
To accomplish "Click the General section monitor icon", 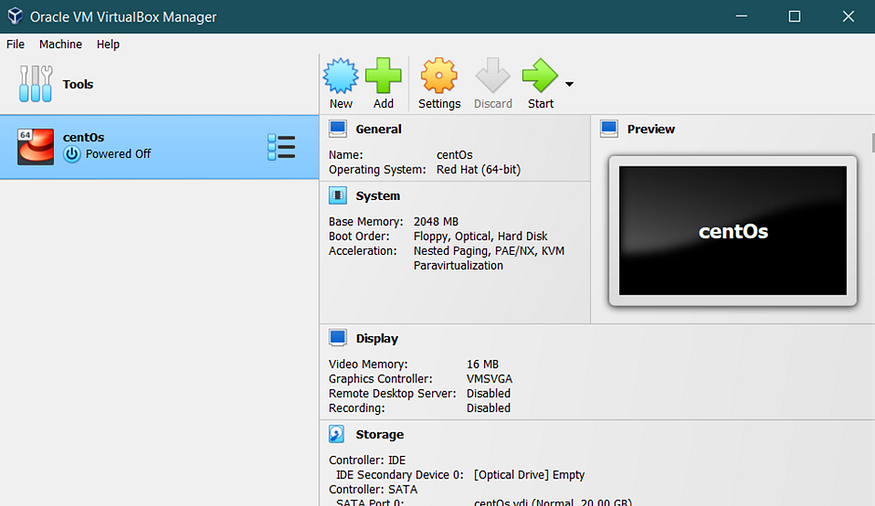I will pos(338,129).
